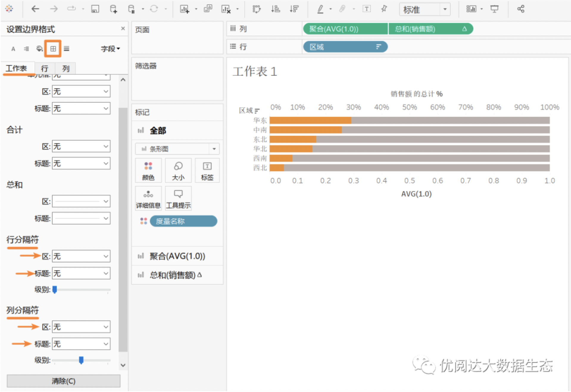Click the Clear button
Screen dimensions: 571x392
63,381
